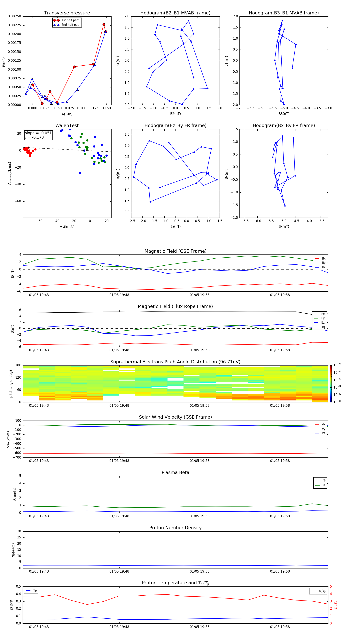Click 'Hodogram(B3_B1 MVAB frame)' title

pos(284,13)
